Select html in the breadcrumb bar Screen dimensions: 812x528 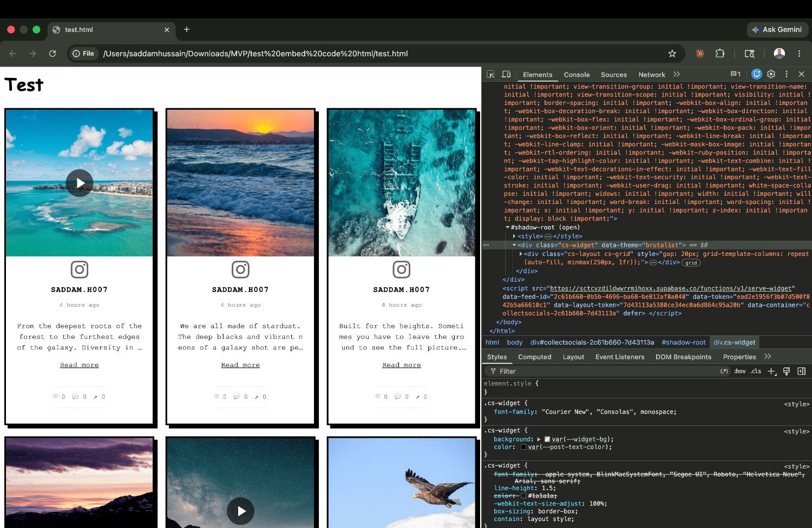[x=492, y=342]
